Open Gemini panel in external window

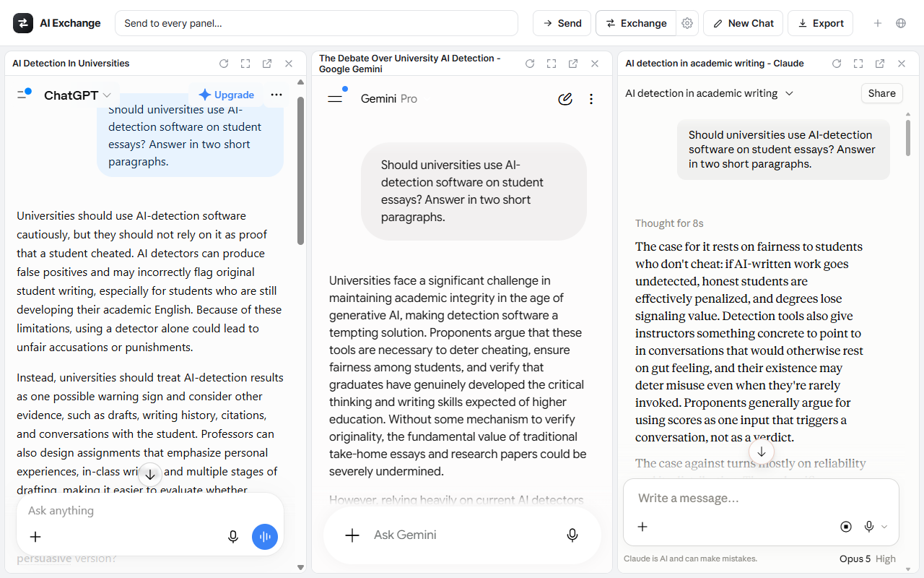573,64
